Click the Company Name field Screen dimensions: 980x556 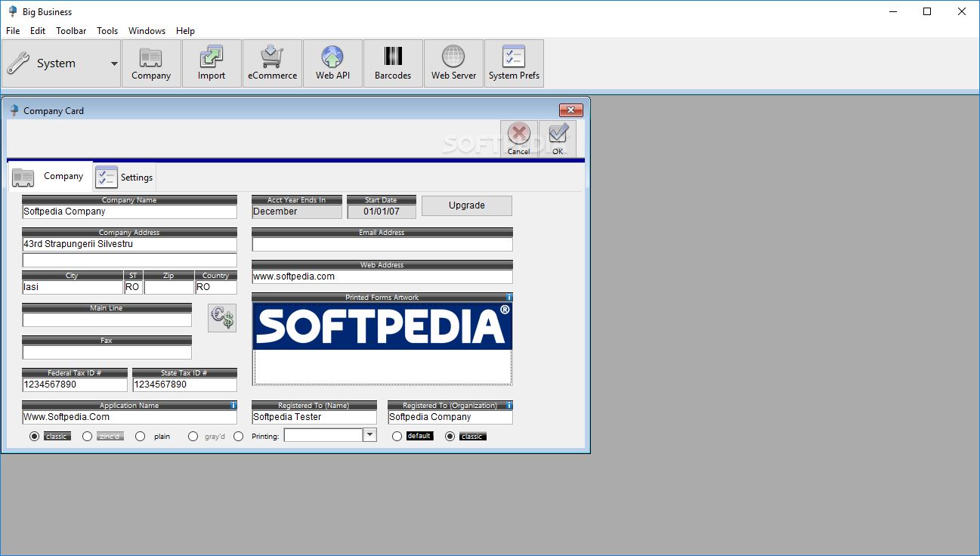129,212
